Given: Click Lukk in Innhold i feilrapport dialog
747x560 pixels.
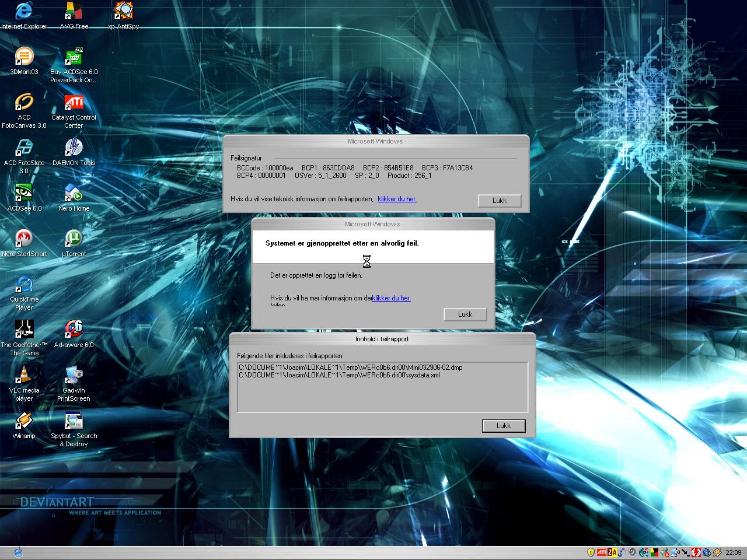Looking at the screenshot, I should pos(504,426).
